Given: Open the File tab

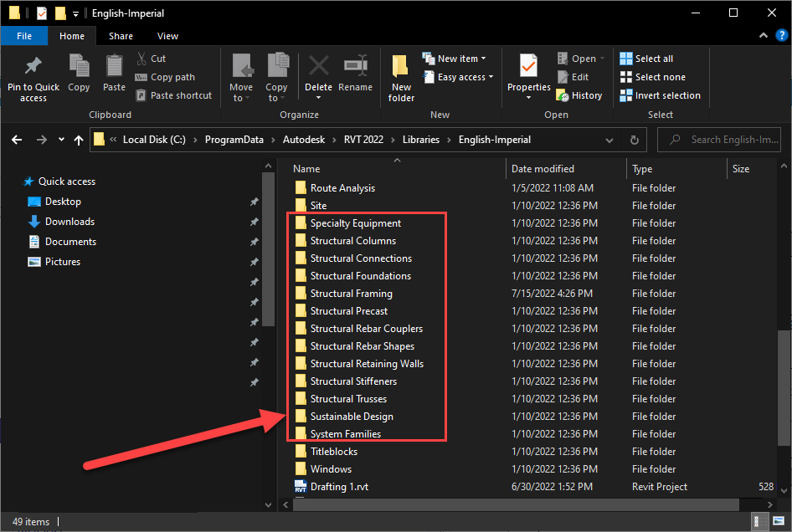Looking at the screenshot, I should (24, 36).
